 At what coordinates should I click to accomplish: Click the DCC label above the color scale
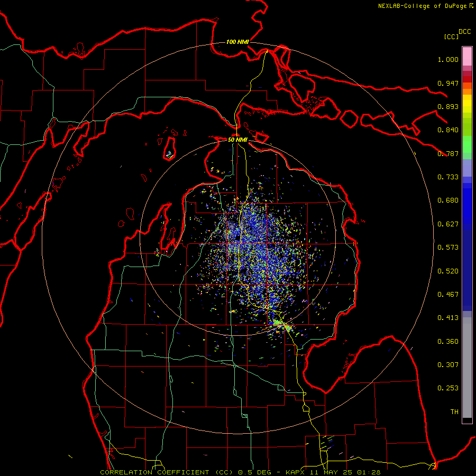(x=464, y=32)
